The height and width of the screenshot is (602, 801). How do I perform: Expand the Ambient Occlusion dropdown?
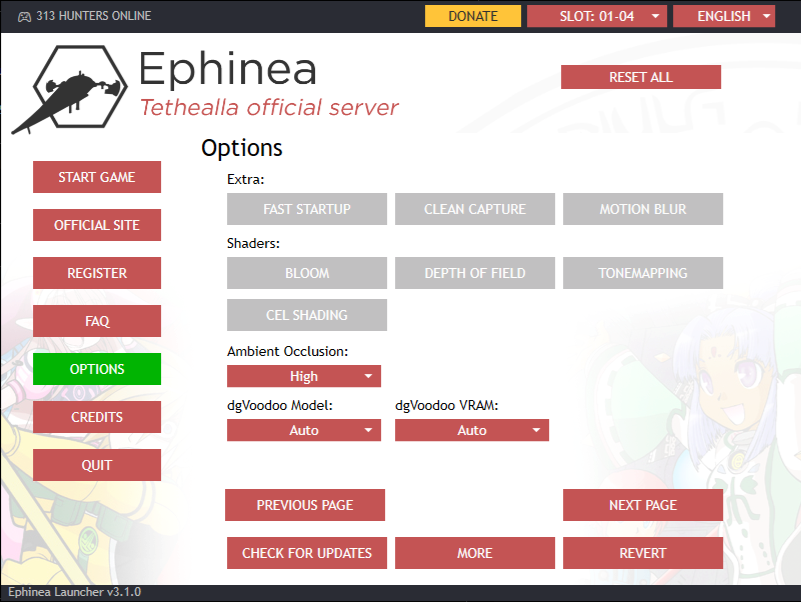[x=304, y=376]
